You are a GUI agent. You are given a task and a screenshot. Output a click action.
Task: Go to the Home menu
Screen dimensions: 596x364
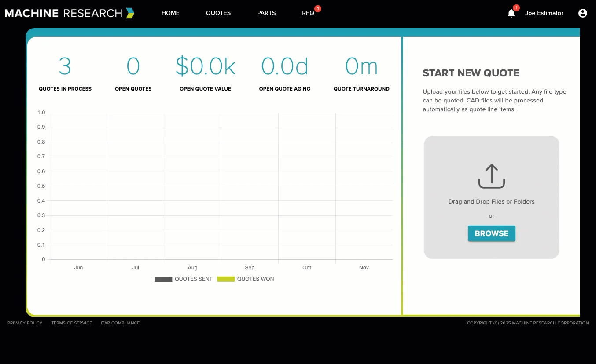pos(170,13)
